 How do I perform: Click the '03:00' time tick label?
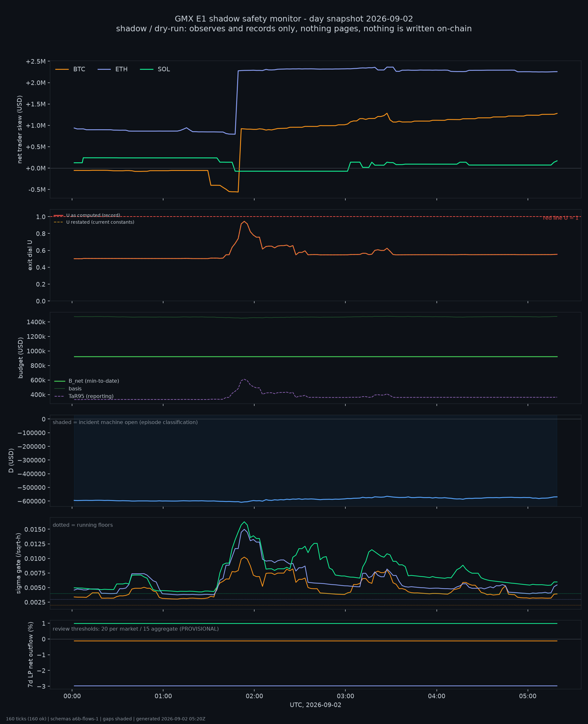pos(345,696)
